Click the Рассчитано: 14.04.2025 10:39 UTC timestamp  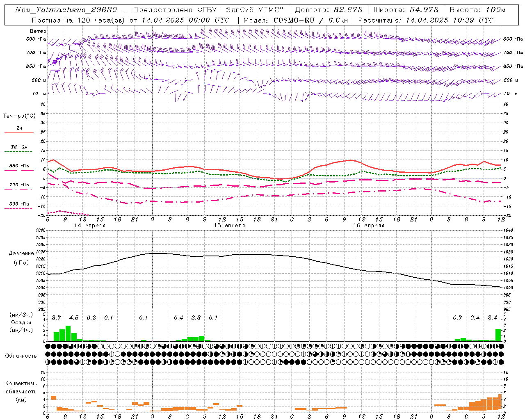426,20
